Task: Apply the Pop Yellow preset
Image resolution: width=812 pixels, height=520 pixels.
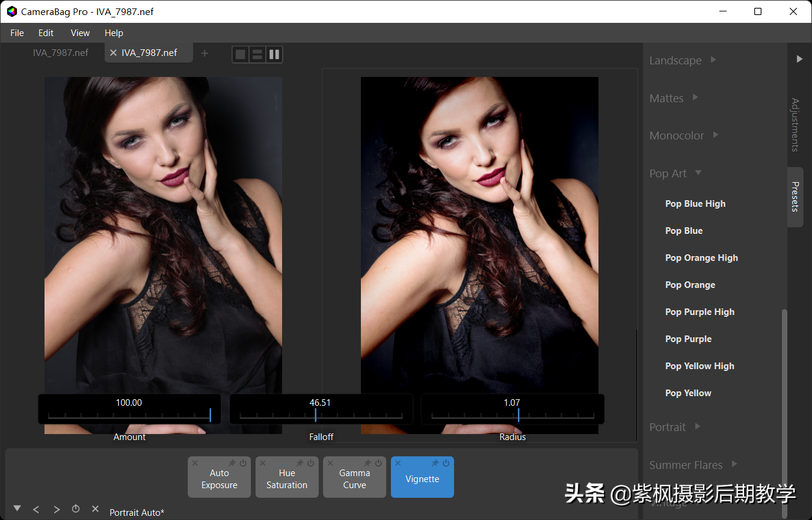Action: [x=688, y=393]
